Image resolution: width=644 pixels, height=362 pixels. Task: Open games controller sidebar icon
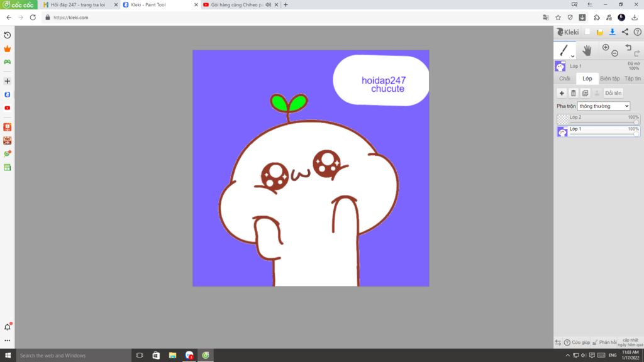[x=8, y=62]
